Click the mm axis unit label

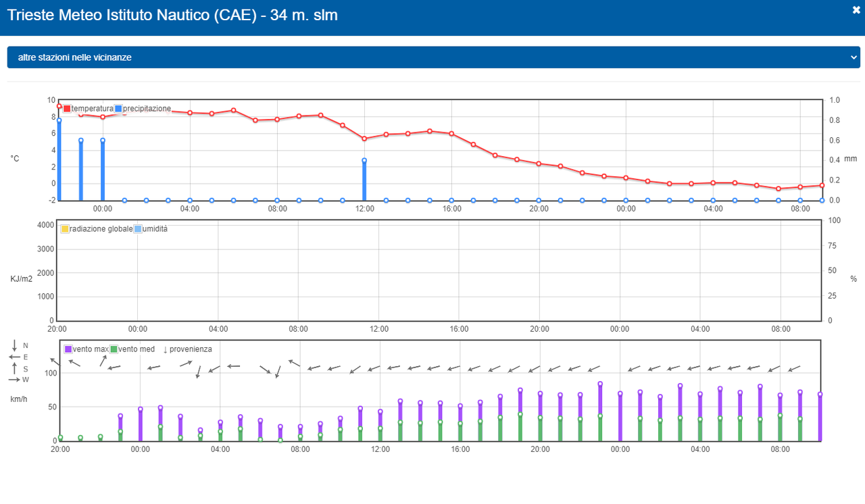coord(850,159)
